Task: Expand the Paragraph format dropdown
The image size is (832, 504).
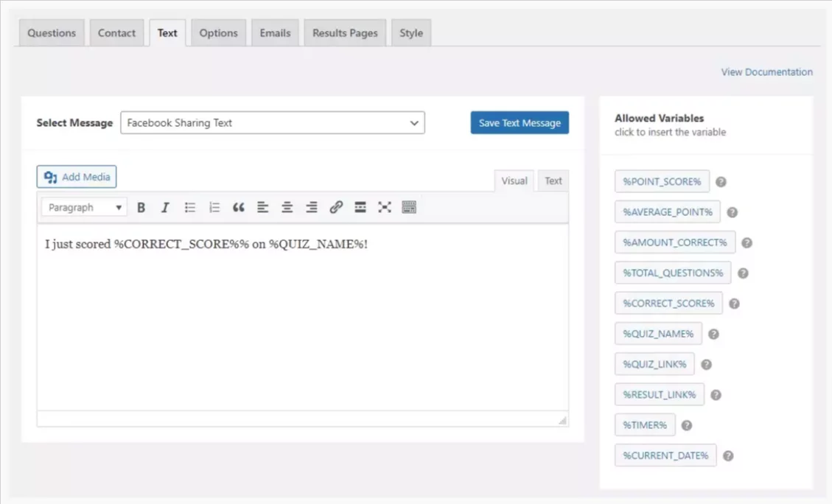Action: coord(84,208)
